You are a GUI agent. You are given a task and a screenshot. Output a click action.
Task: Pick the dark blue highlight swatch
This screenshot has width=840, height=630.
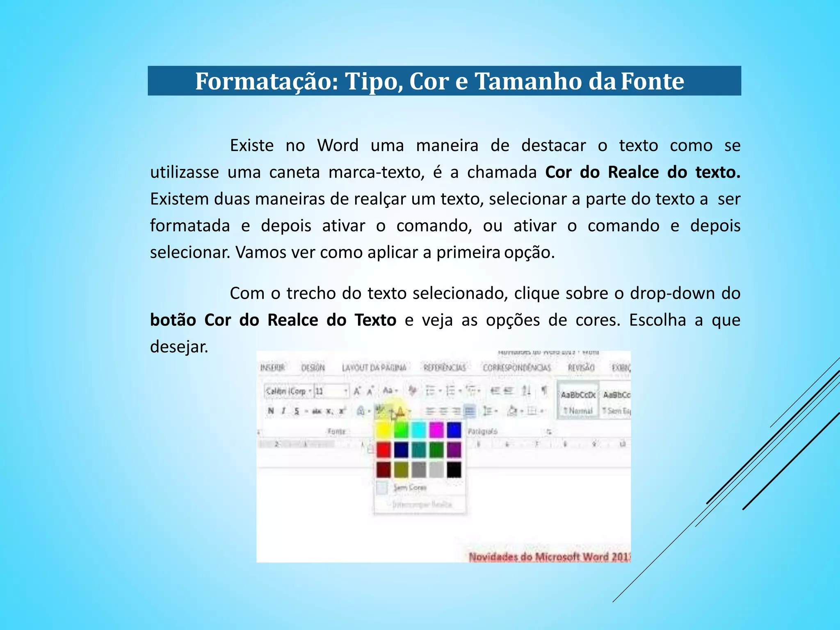point(401,450)
